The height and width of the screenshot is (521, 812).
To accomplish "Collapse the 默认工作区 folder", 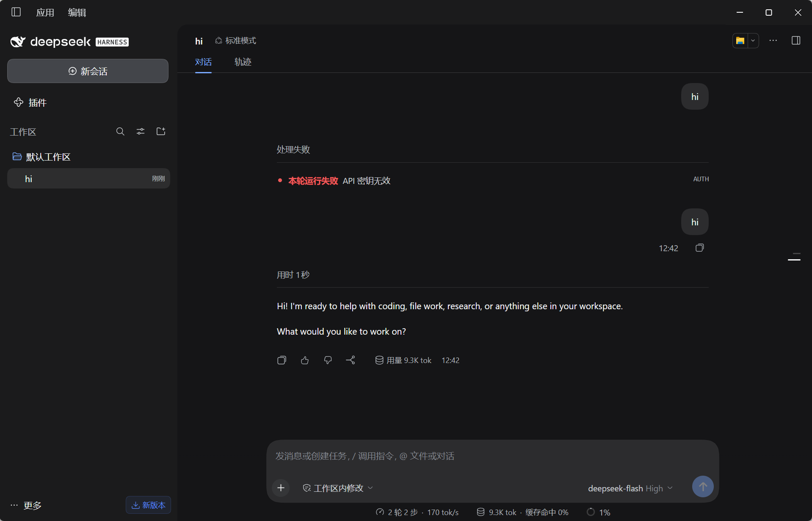I will tap(41, 157).
